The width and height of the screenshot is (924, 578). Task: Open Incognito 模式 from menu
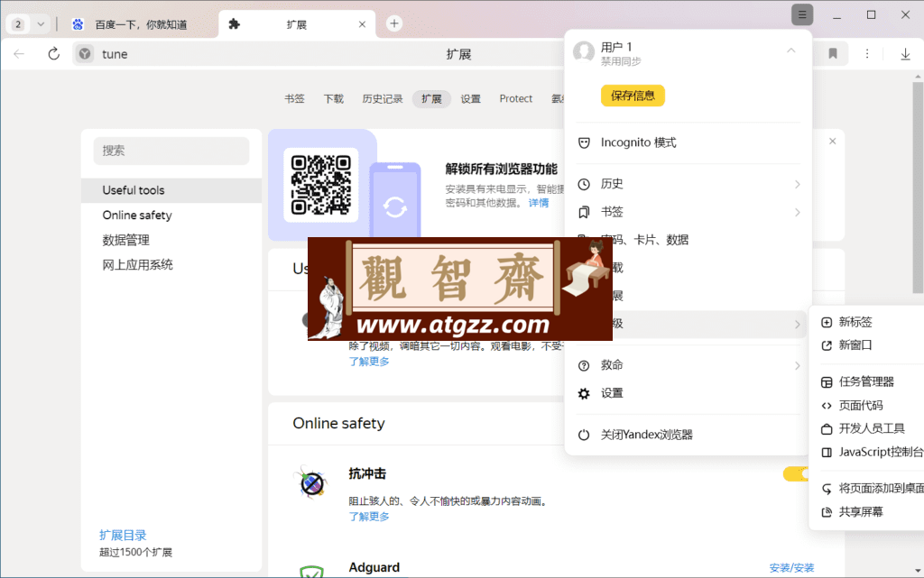(x=688, y=142)
